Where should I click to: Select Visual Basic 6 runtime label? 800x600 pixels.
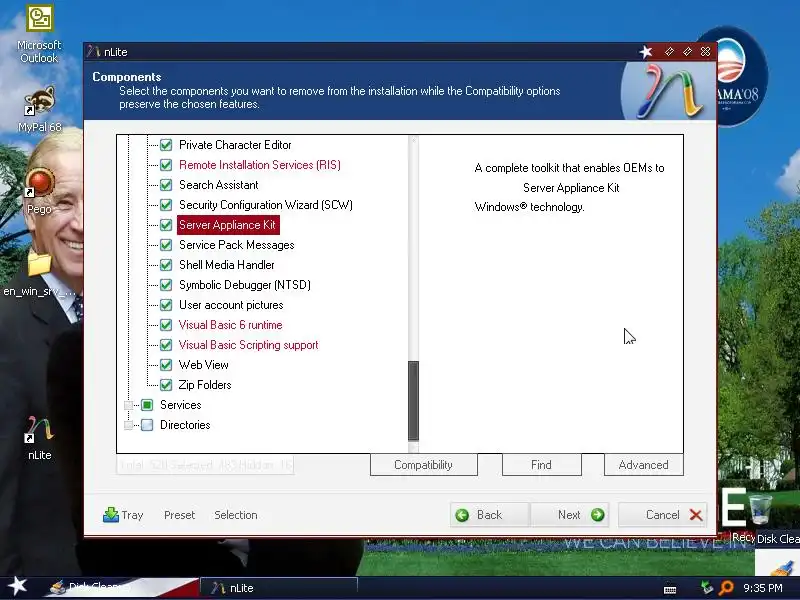tap(230, 325)
